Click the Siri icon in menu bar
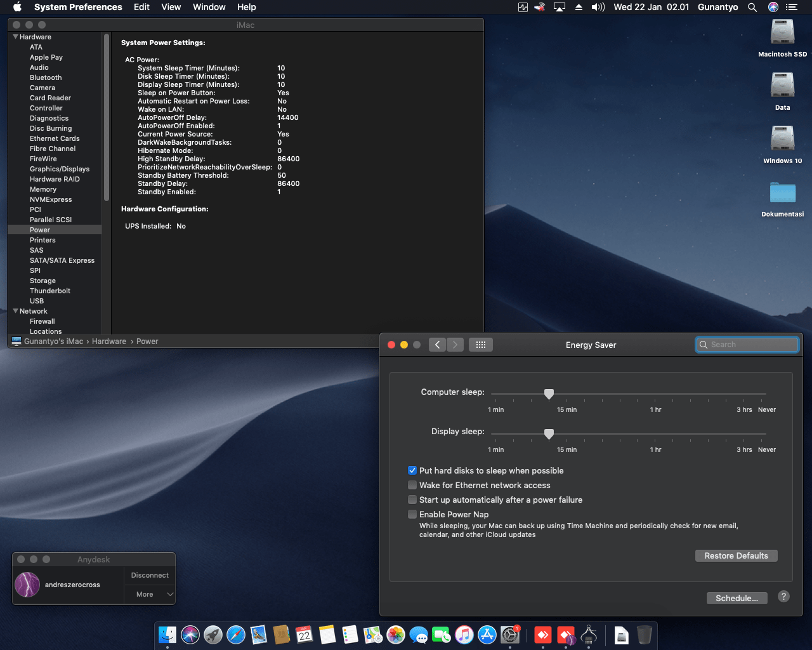Viewport: 812px width, 650px height. [773, 7]
